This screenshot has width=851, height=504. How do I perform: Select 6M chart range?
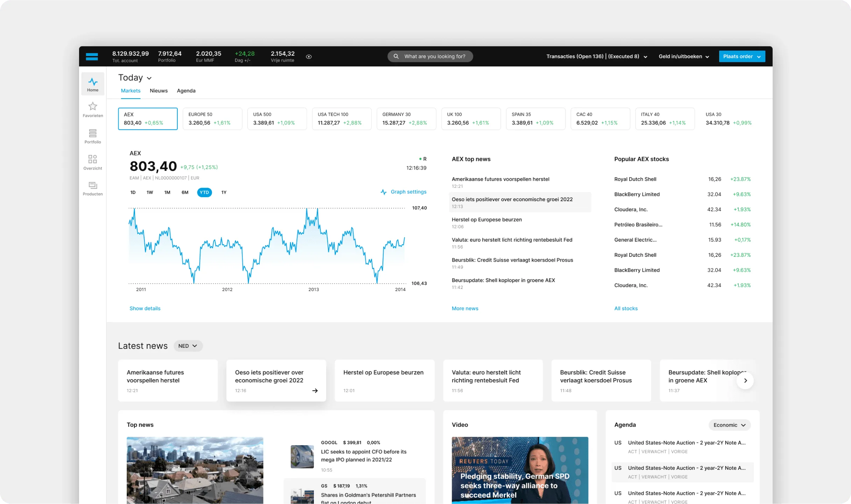point(185,192)
